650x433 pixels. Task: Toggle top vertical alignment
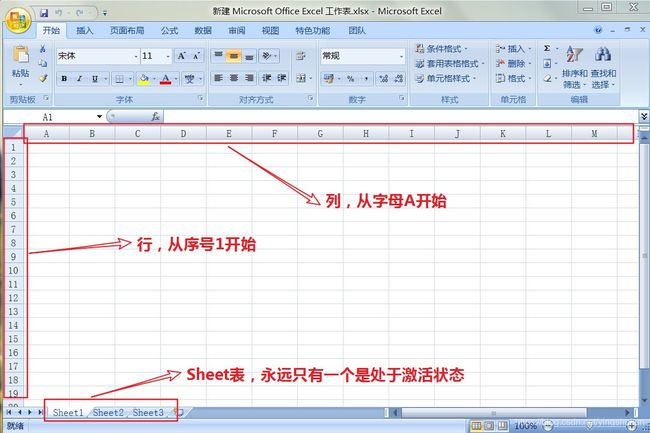[x=218, y=56]
